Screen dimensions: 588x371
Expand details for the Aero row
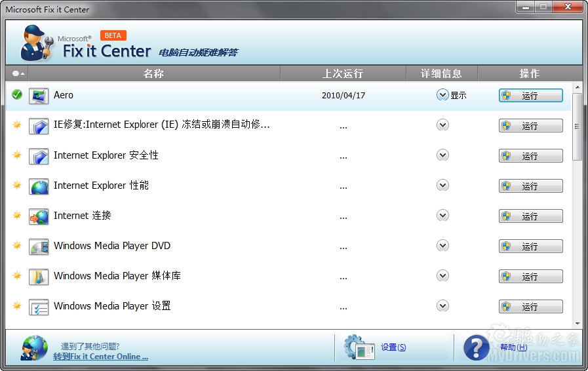pyautogui.click(x=442, y=95)
